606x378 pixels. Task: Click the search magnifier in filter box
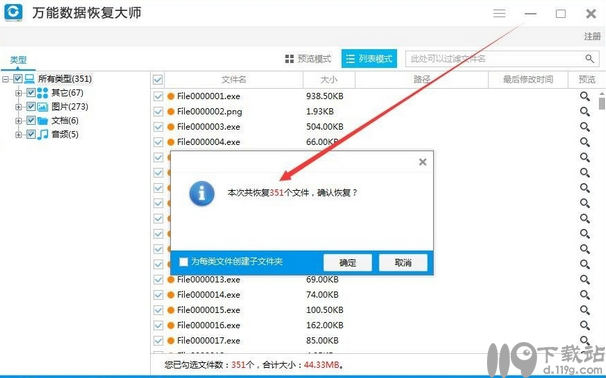589,59
